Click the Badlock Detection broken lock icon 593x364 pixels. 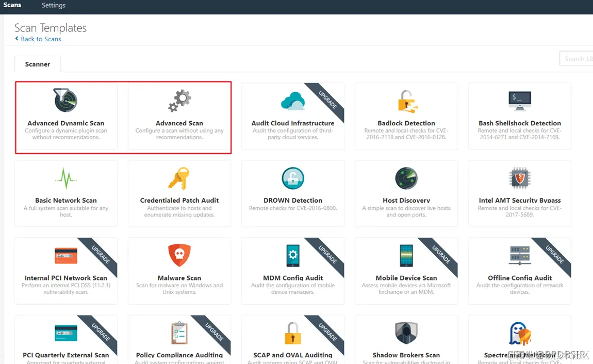click(x=407, y=101)
